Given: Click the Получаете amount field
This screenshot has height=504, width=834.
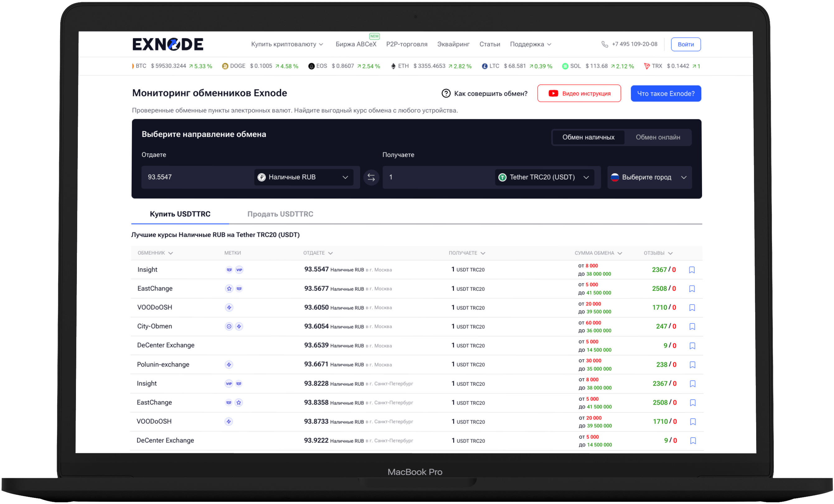Looking at the screenshot, I should click(439, 177).
